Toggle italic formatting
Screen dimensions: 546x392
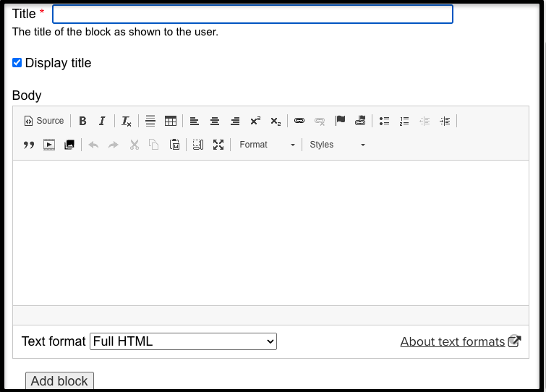tap(102, 121)
